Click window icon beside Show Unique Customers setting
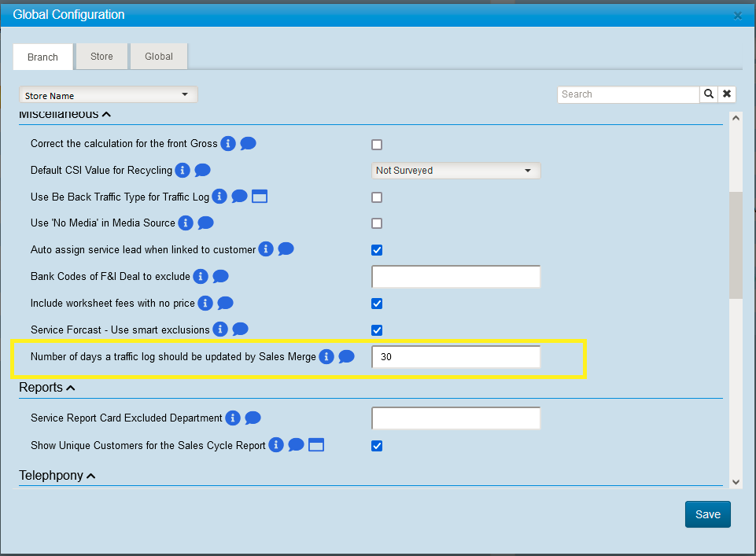 [316, 445]
